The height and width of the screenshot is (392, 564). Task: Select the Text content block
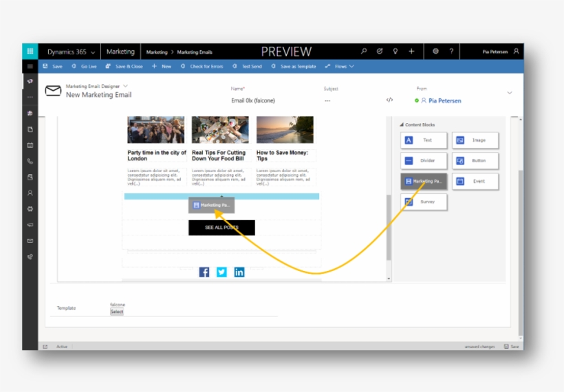[424, 140]
